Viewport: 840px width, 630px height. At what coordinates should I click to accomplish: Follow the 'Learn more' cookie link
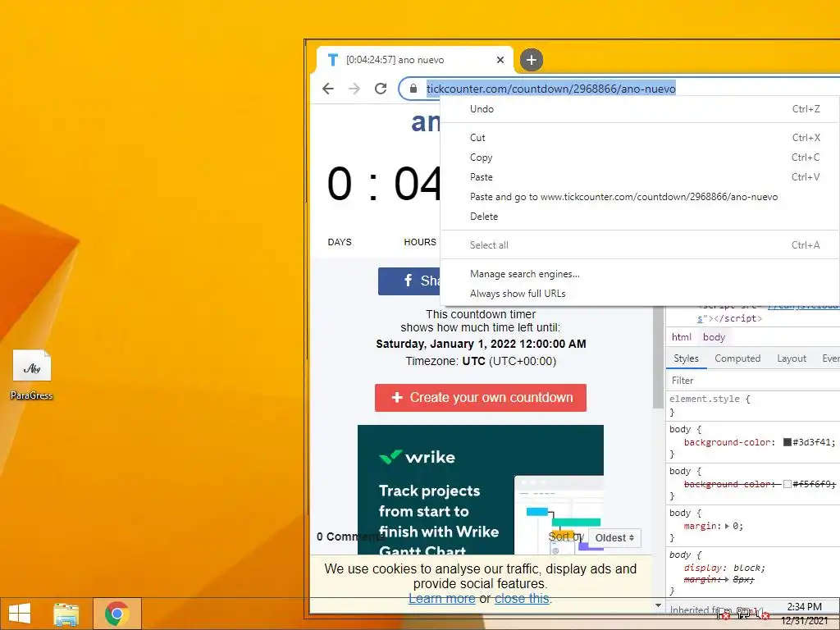point(442,598)
